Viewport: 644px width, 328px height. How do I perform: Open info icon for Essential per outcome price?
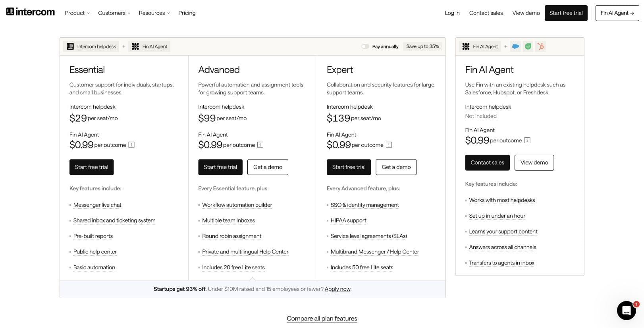(x=131, y=145)
